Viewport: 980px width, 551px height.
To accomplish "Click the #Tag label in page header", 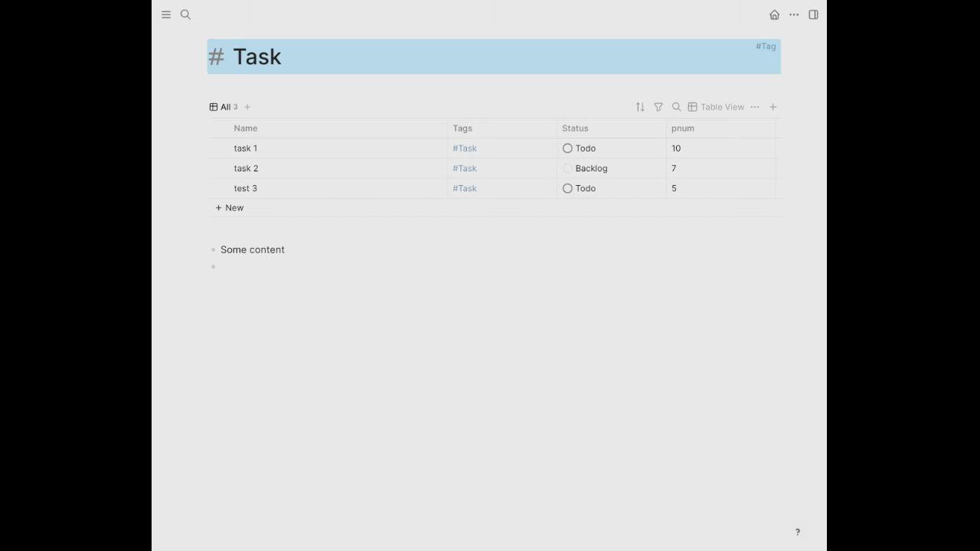I will pyautogui.click(x=766, y=46).
